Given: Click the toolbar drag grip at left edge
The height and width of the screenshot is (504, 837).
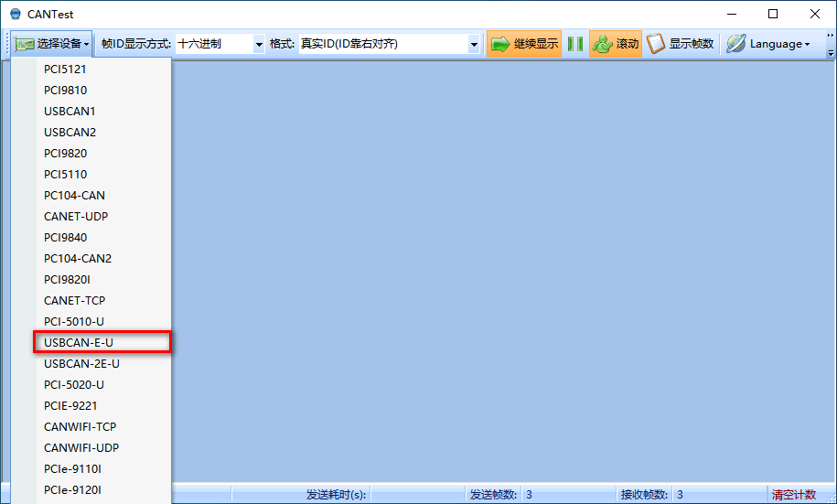Looking at the screenshot, I should tap(8, 44).
